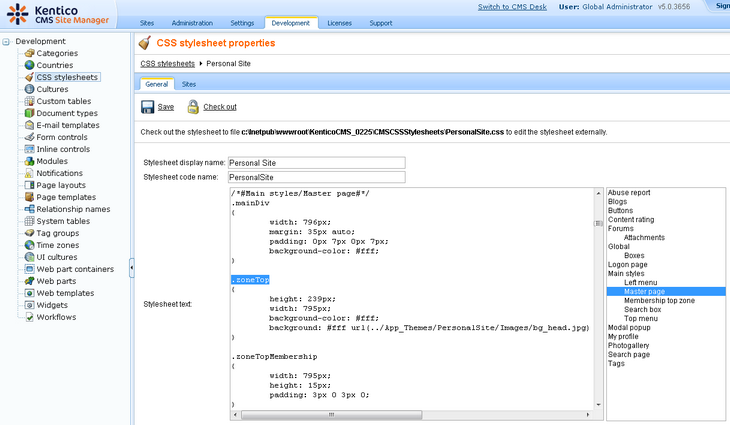Image resolution: width=730 pixels, height=425 pixels.
Task: Select Top menu bookmark
Action: point(641,318)
